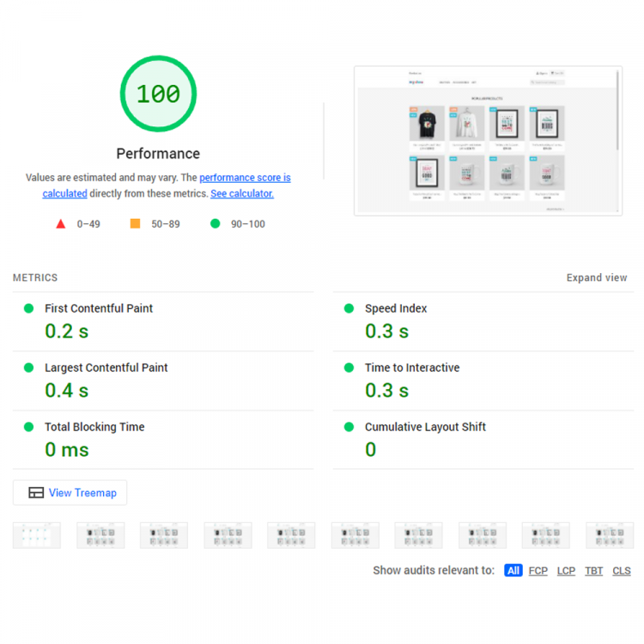Image resolution: width=644 pixels, height=644 pixels.
Task: Open the 'See calculator.' link
Action: click(x=242, y=193)
